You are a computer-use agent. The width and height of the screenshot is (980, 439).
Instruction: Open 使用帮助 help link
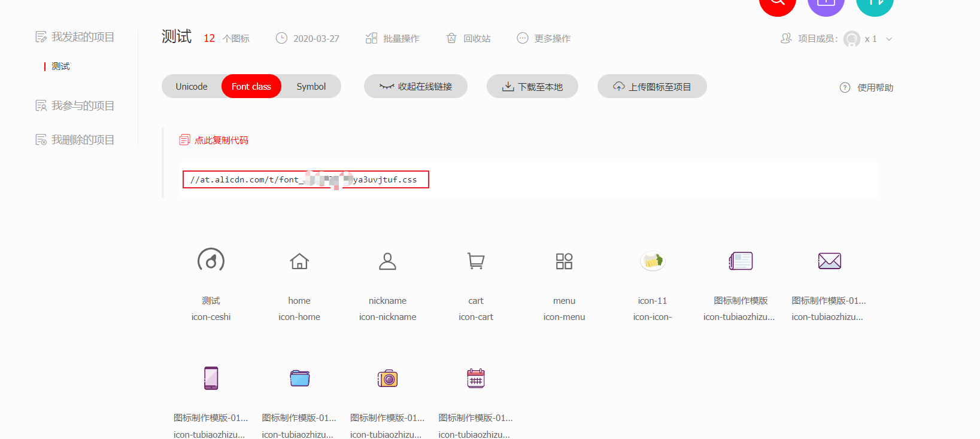(x=875, y=87)
